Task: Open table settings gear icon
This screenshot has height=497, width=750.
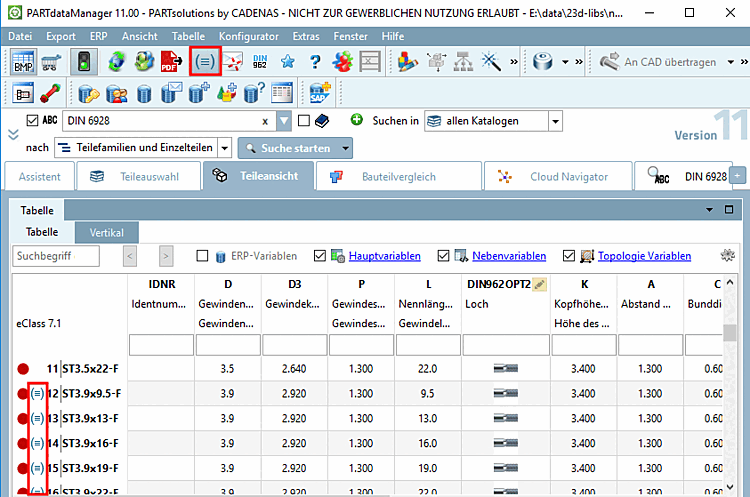Action: [727, 256]
